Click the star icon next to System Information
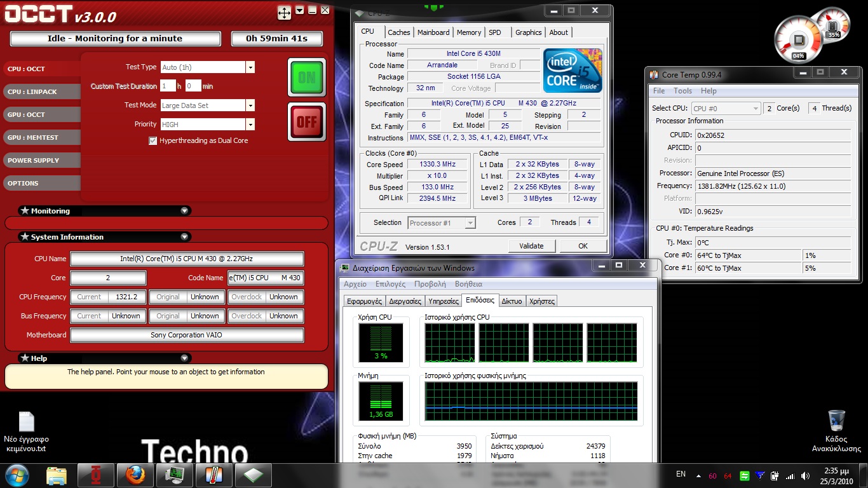 pyautogui.click(x=25, y=236)
